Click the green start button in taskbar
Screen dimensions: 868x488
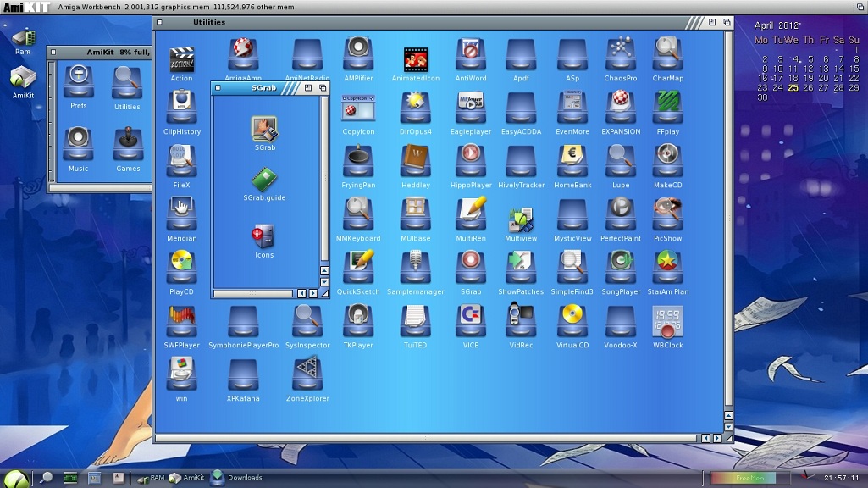[17, 479]
